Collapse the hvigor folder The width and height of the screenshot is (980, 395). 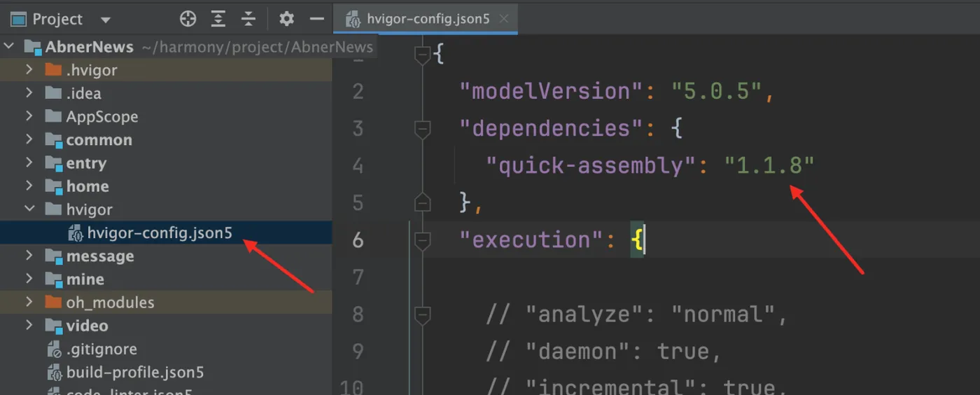click(29, 209)
